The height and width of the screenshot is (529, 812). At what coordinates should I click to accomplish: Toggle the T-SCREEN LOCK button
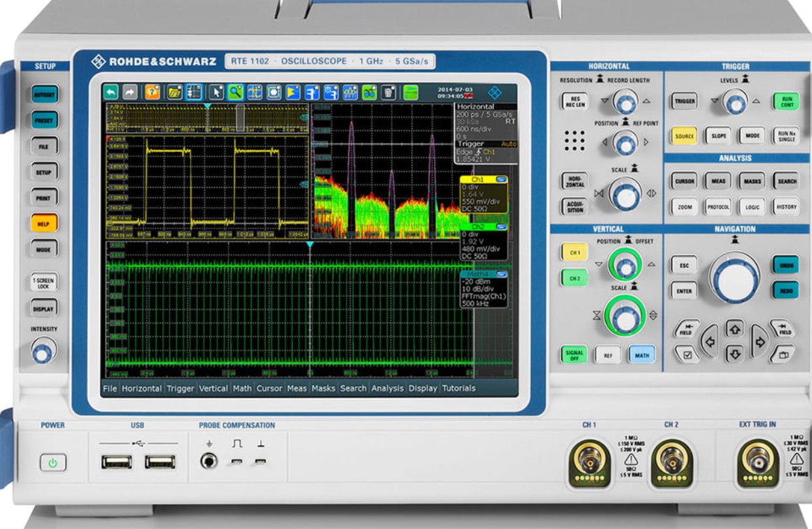pos(43,282)
